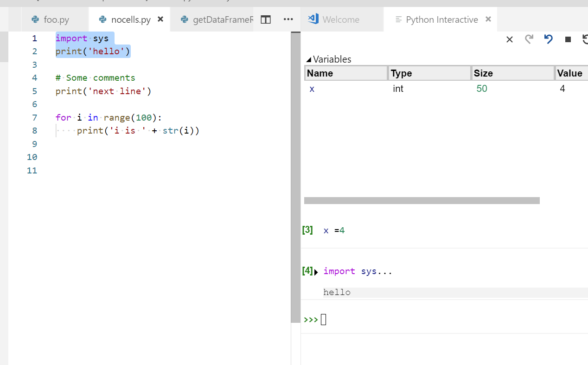Open the split editor layout icon
The height and width of the screenshot is (365, 588).
coord(266,19)
